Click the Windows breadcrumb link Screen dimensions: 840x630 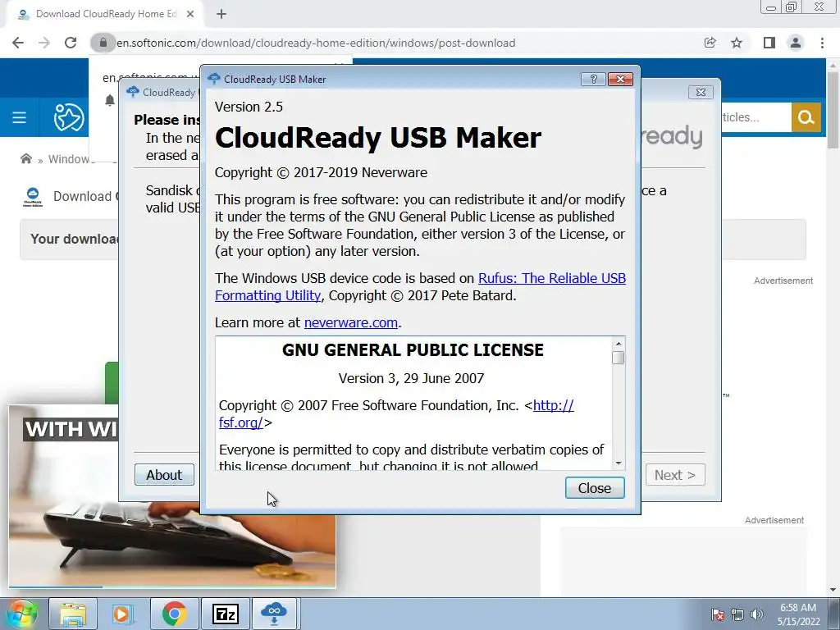click(71, 159)
